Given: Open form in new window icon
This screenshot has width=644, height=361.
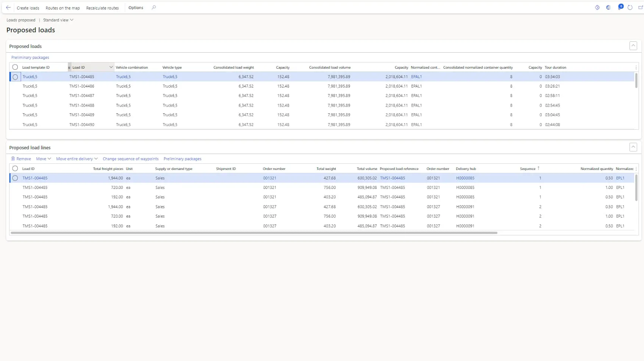Looking at the screenshot, I should pyautogui.click(x=640, y=8).
